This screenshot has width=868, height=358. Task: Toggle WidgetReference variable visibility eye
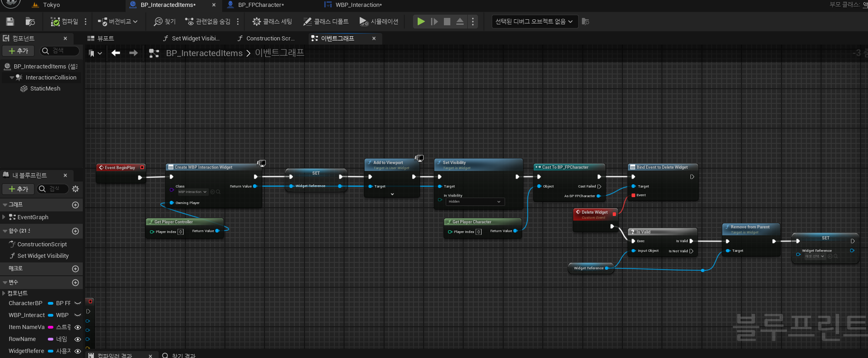click(78, 351)
